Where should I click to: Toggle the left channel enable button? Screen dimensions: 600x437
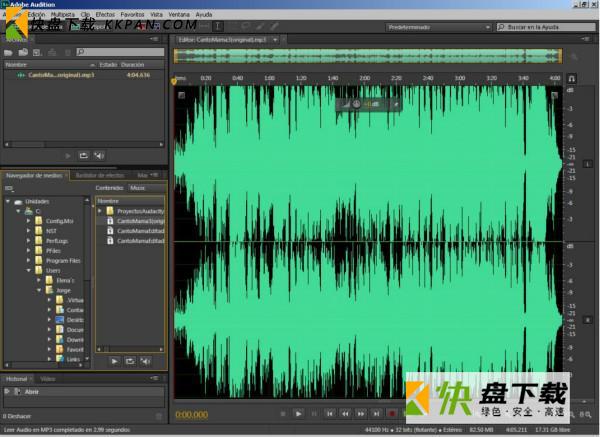coord(587,164)
